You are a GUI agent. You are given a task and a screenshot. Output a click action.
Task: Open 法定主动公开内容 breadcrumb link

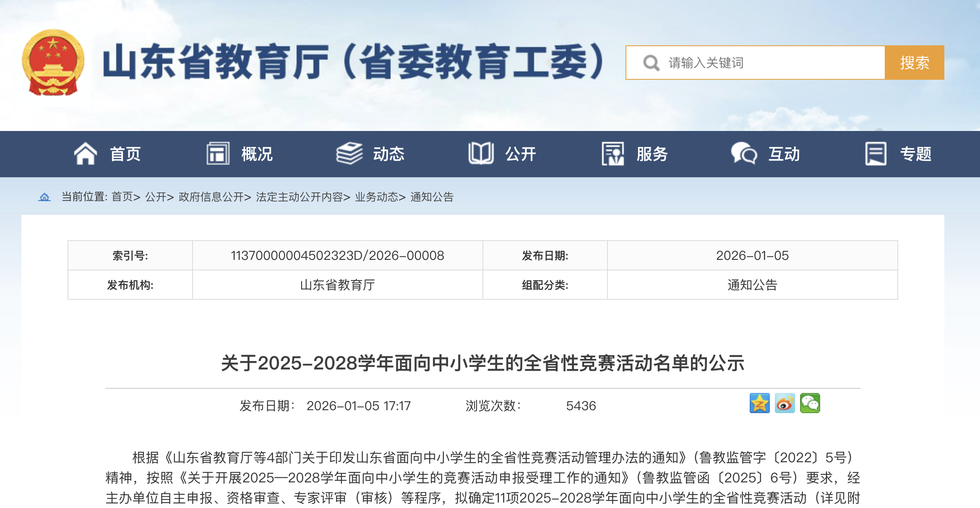click(300, 197)
